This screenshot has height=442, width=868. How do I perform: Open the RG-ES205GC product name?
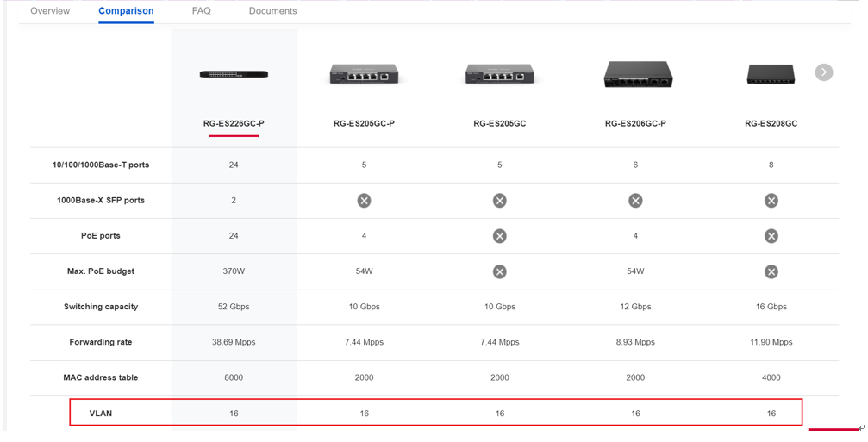point(500,123)
